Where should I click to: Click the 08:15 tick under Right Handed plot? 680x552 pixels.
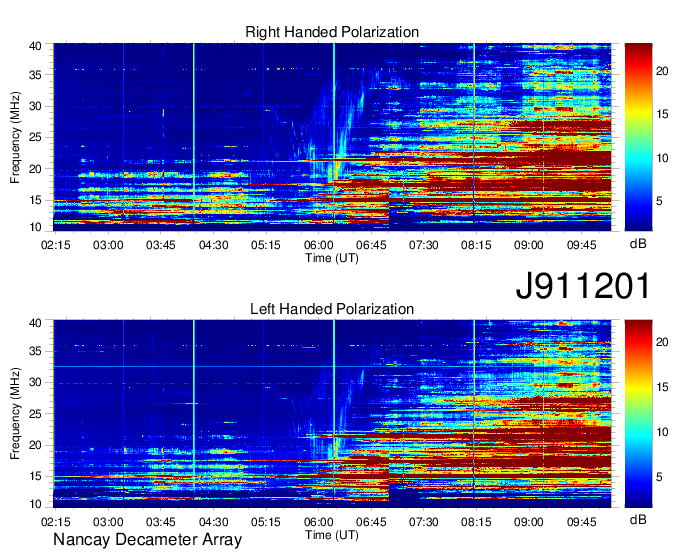pyautogui.click(x=476, y=245)
